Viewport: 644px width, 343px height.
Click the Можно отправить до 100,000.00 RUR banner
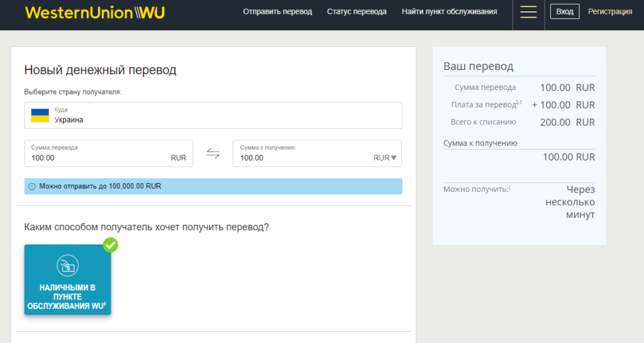[x=213, y=186]
